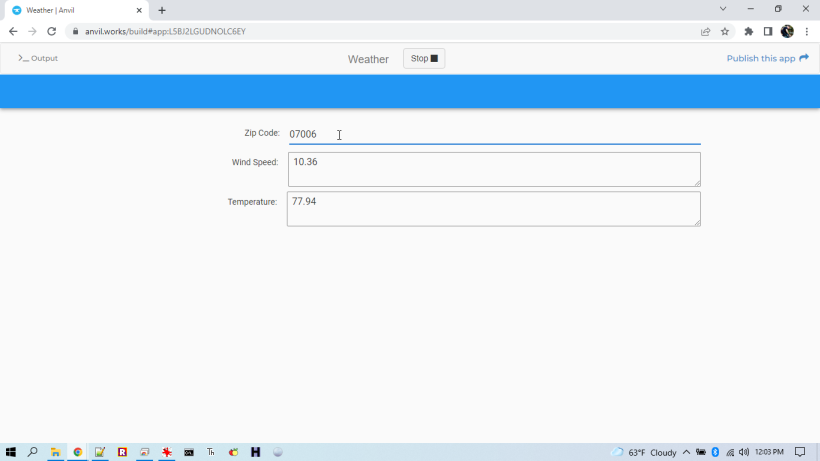Stop the running Weather app

[424, 59]
